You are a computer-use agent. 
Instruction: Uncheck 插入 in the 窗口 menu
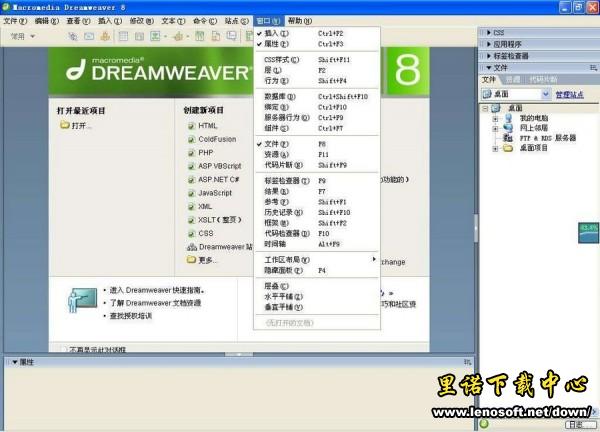pyautogui.click(x=318, y=33)
